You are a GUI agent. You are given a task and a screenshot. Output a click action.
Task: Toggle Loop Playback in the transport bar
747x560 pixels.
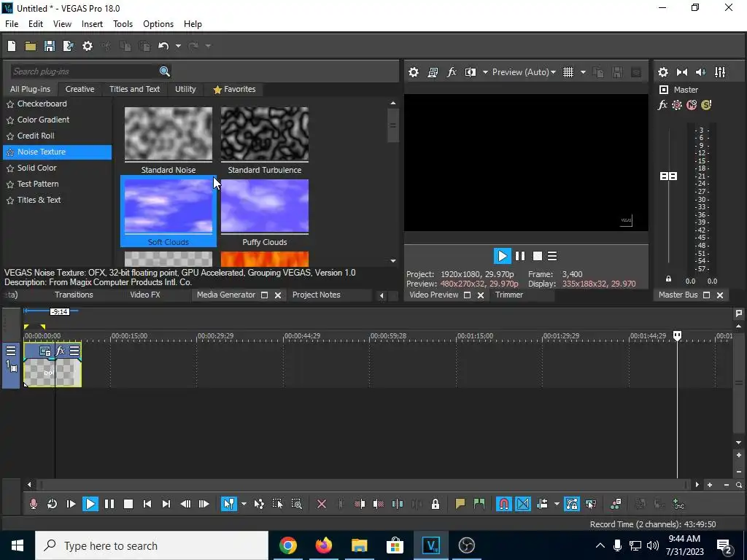pos(52,504)
